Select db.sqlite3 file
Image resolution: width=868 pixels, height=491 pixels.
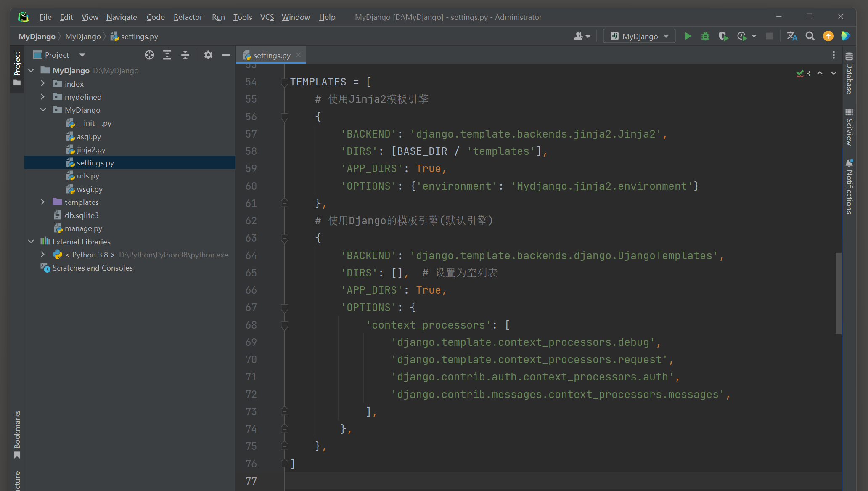click(x=82, y=215)
